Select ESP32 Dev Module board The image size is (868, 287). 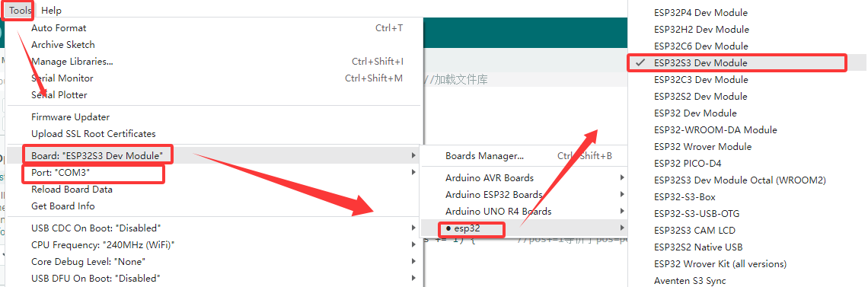point(748,113)
